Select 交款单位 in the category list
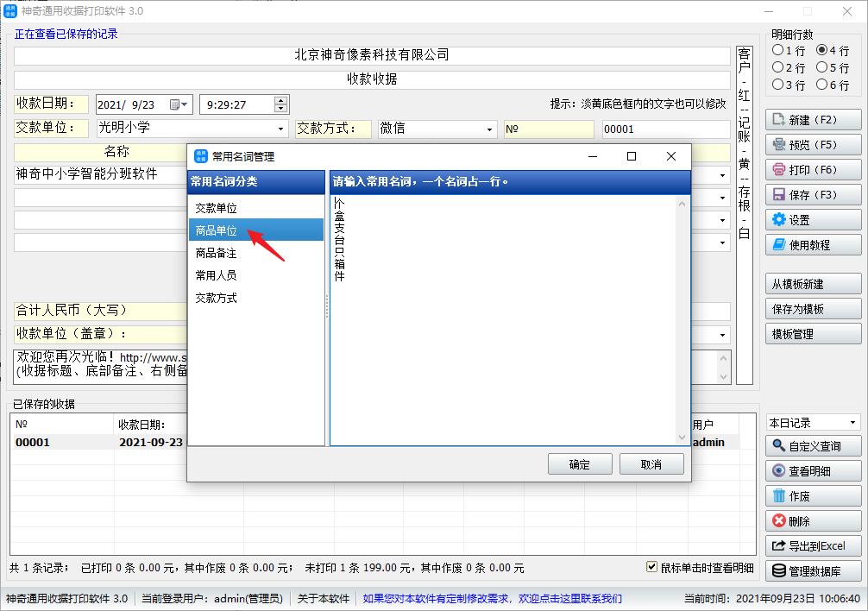 tap(217, 208)
